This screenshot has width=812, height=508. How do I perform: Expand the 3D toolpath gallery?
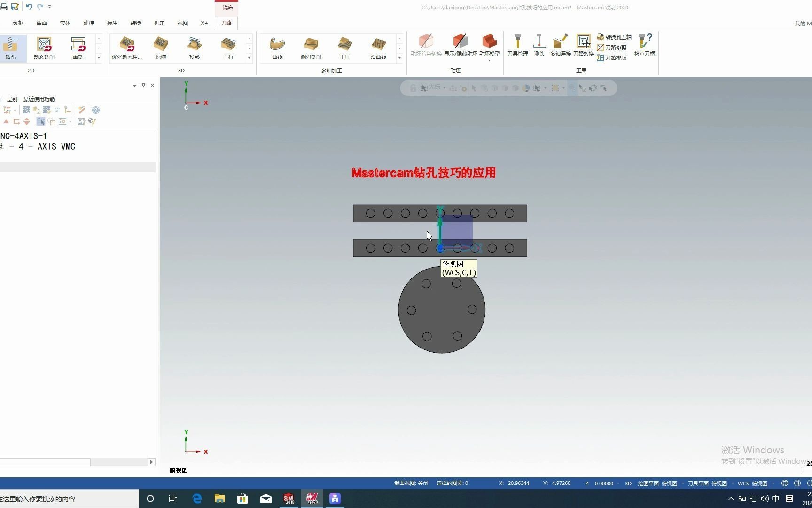249,57
